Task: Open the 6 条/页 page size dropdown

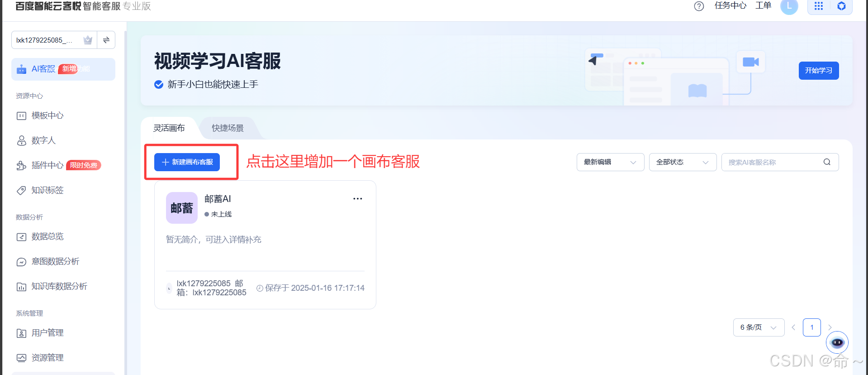Action: click(759, 327)
